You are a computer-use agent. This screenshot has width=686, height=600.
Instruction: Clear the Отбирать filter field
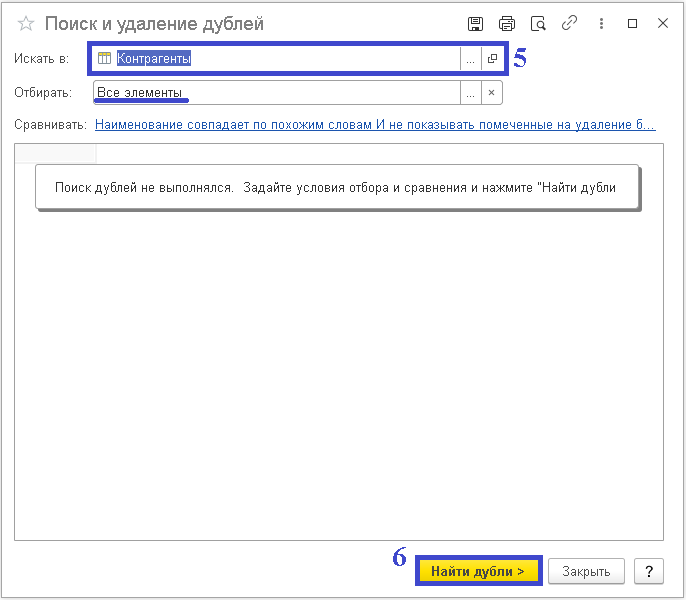coord(492,93)
